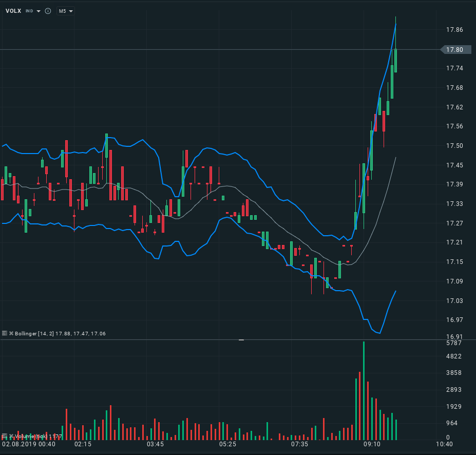The width and height of the screenshot is (476, 455).
Task: Open Bollinger indicator settings menu icon
Action: click(x=4, y=333)
